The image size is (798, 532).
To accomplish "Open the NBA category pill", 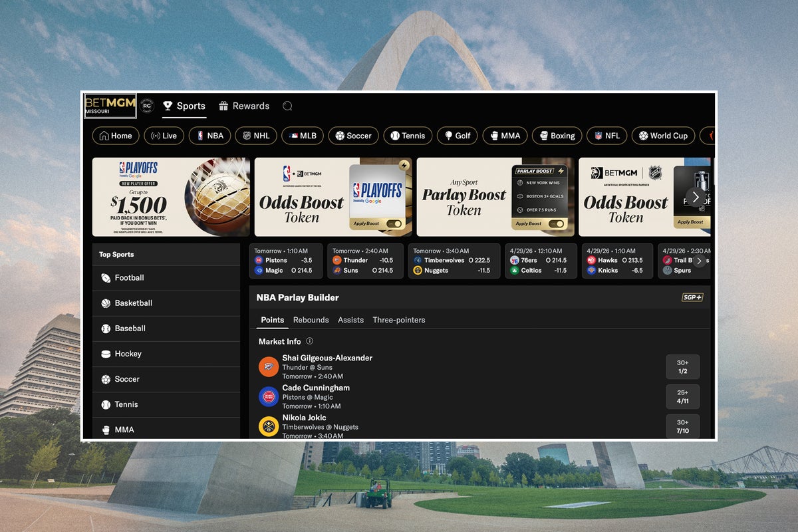I will pos(209,136).
